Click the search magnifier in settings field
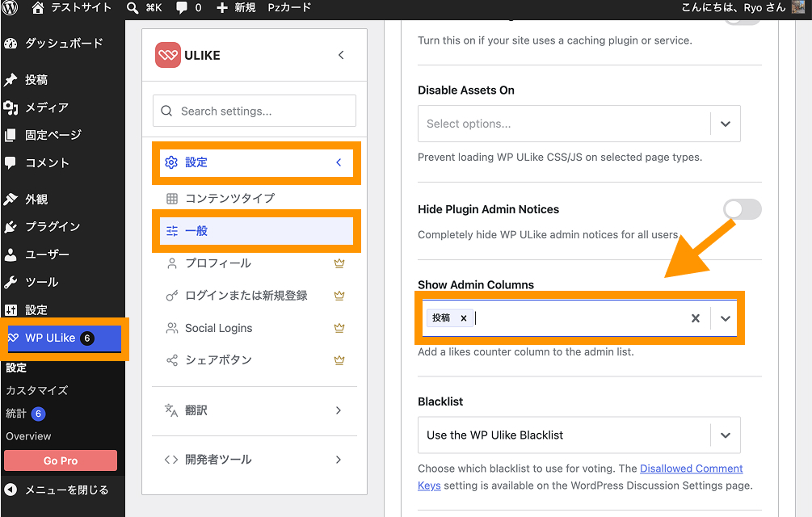This screenshot has width=812, height=517. coord(166,111)
